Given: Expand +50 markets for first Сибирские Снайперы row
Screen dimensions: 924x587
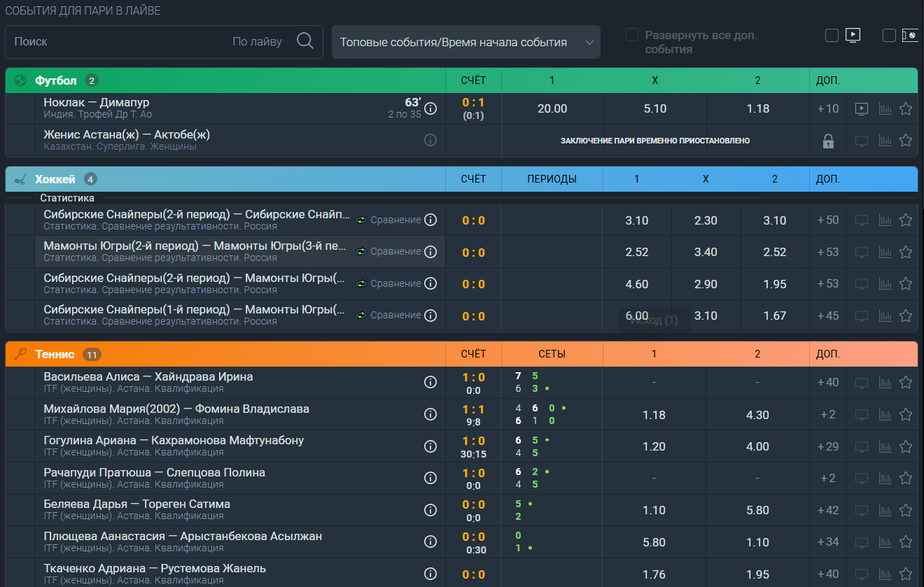Looking at the screenshot, I should (828, 220).
